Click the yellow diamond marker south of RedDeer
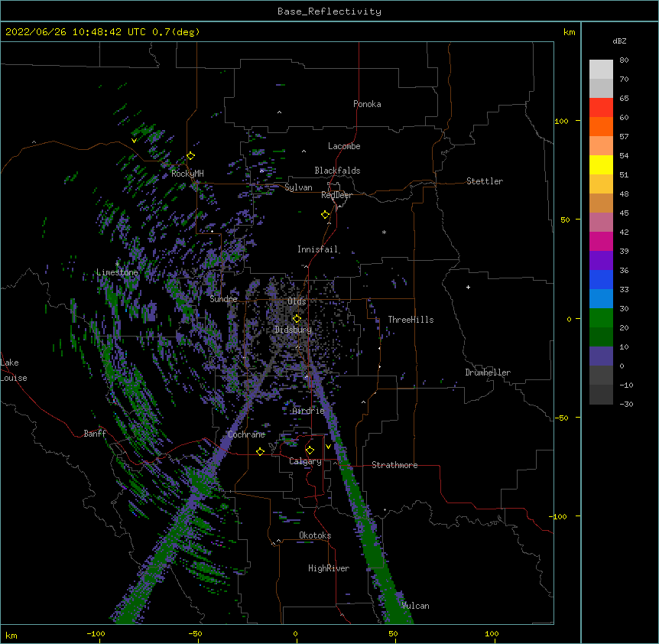 coord(326,215)
